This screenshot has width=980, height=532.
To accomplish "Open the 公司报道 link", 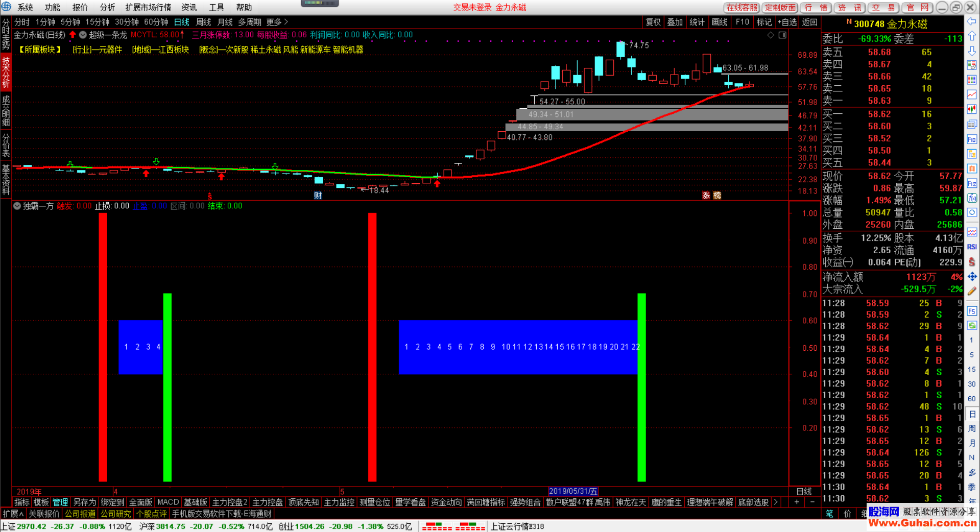I will pyautogui.click(x=80, y=514).
